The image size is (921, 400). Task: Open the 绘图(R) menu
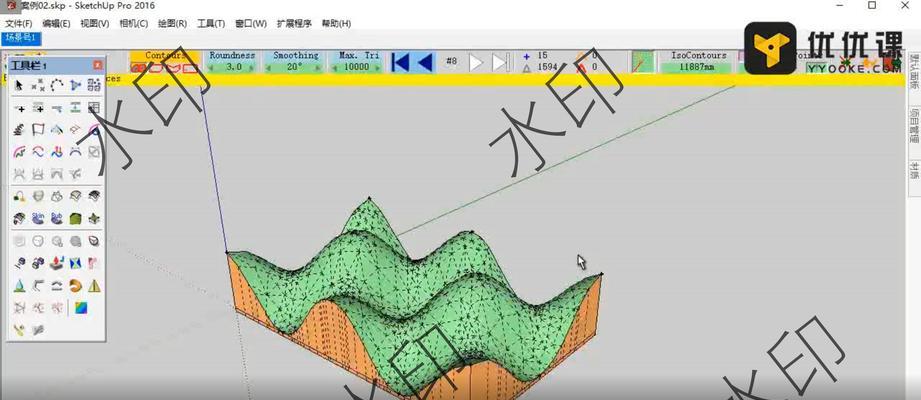(172, 23)
